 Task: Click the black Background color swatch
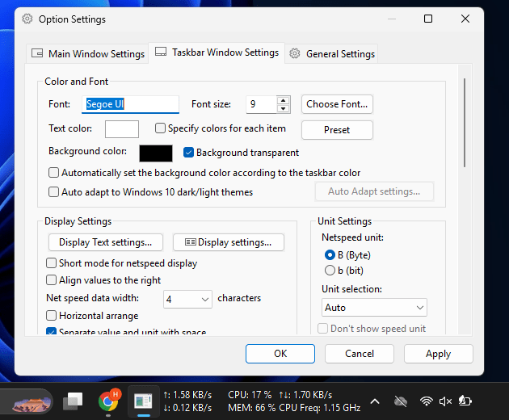click(x=156, y=153)
